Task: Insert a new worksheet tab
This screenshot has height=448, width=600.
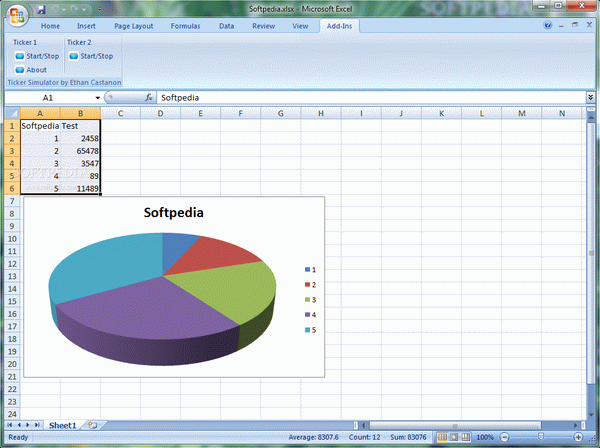Action: (91, 425)
